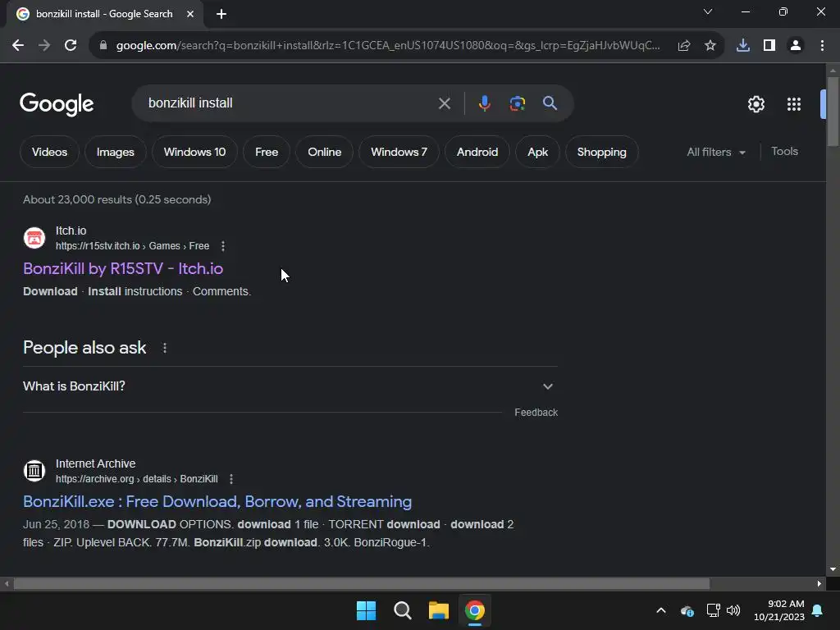
Task: Click the horizontal scrollbar thumb
Action: [x=361, y=583]
